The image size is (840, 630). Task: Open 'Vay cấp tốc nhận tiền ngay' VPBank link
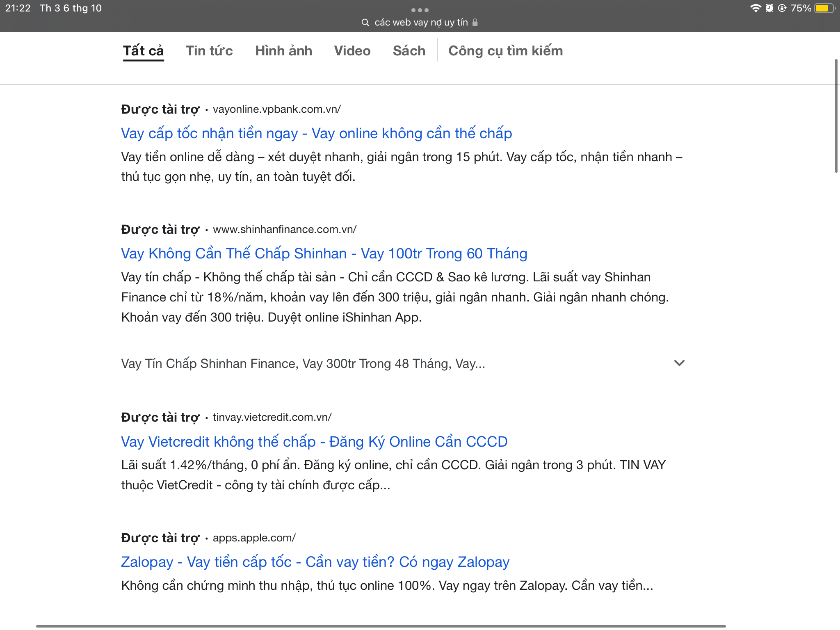316,133
